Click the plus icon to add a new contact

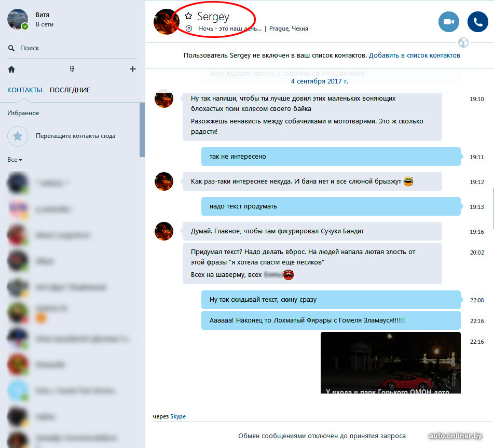pos(133,69)
